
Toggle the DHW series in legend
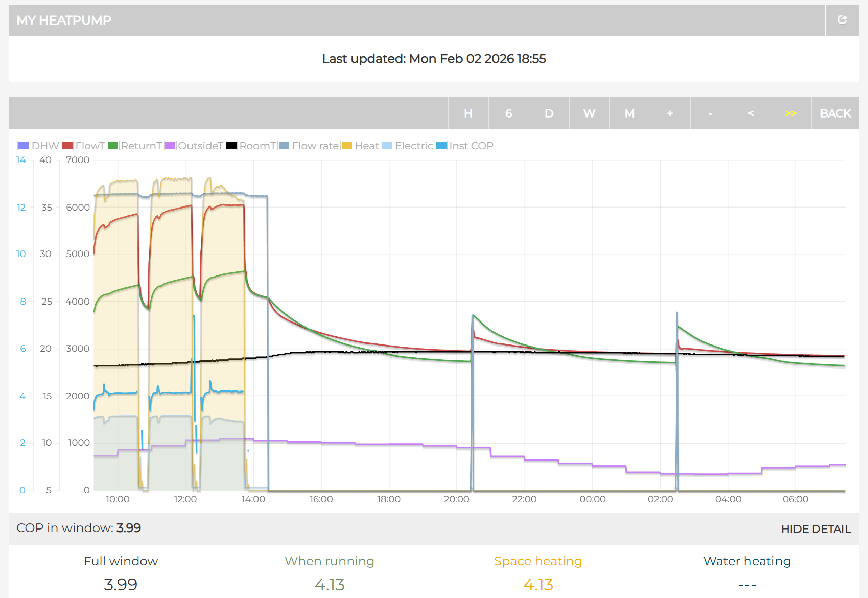[39, 146]
